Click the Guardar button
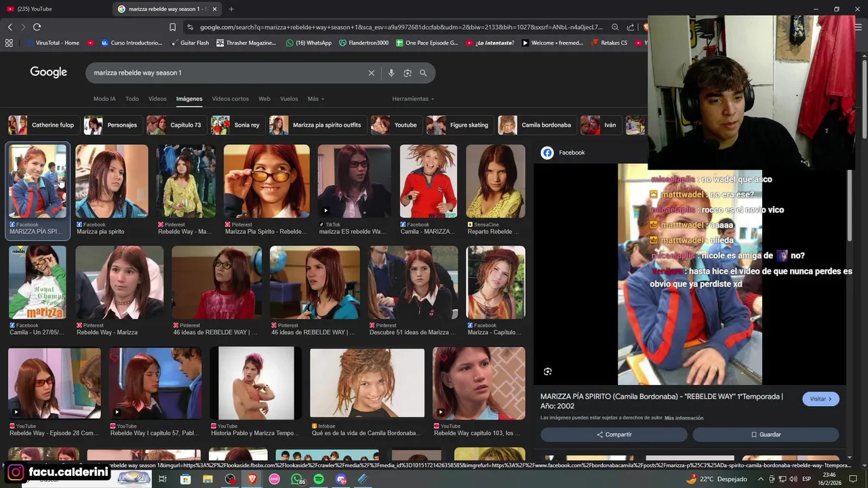The width and height of the screenshot is (868, 488). 766,434
